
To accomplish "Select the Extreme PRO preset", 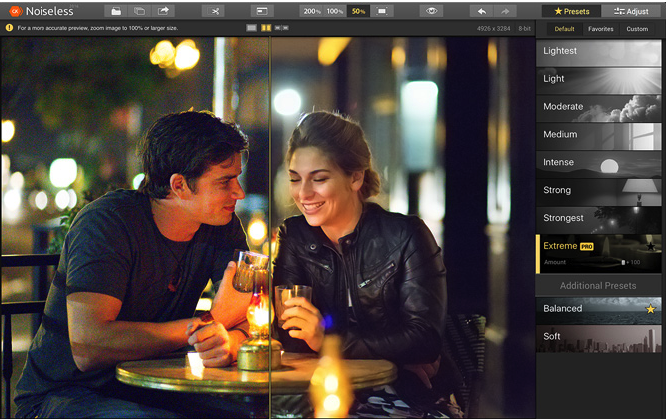I will [598, 253].
